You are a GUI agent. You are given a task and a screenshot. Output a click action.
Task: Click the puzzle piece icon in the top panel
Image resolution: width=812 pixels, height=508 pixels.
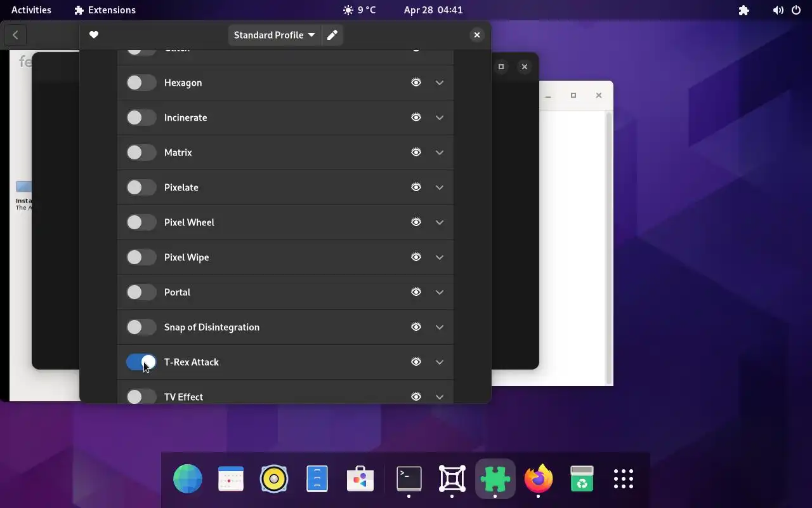[x=744, y=10]
